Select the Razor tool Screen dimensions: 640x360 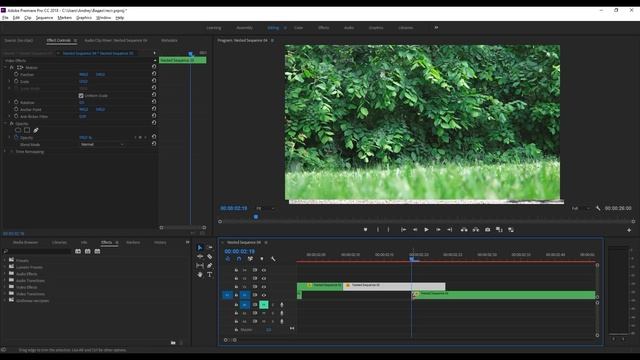pyautogui.click(x=210, y=257)
